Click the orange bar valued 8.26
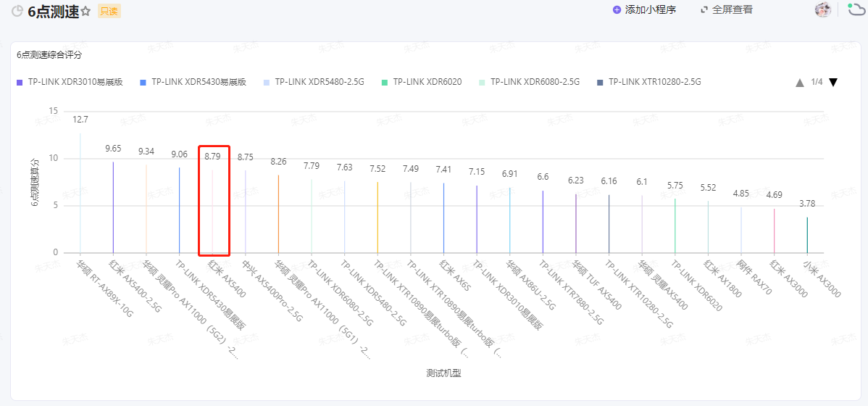 (x=278, y=214)
